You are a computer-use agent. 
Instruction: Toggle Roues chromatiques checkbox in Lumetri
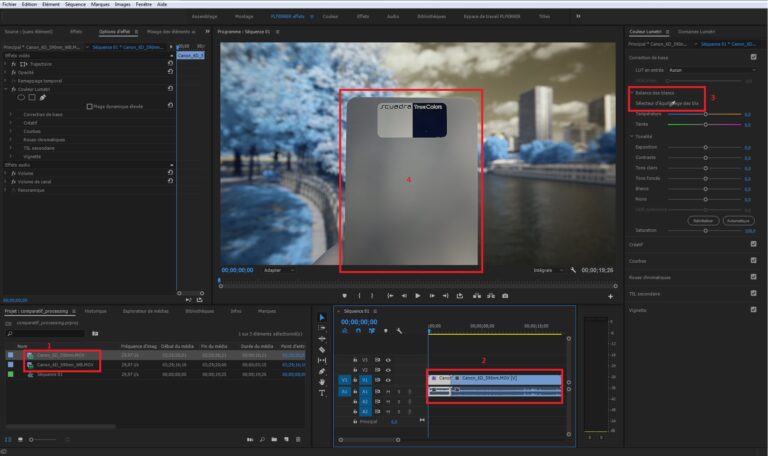[753, 277]
